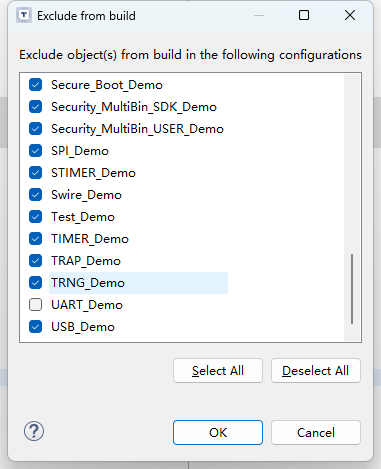
Task: Uncheck the Secure_Boot_Demo checkbox
Action: point(35,85)
